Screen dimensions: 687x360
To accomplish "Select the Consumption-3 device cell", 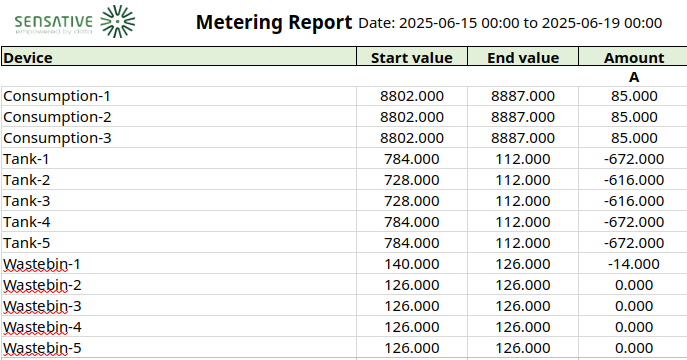I will [179, 138].
